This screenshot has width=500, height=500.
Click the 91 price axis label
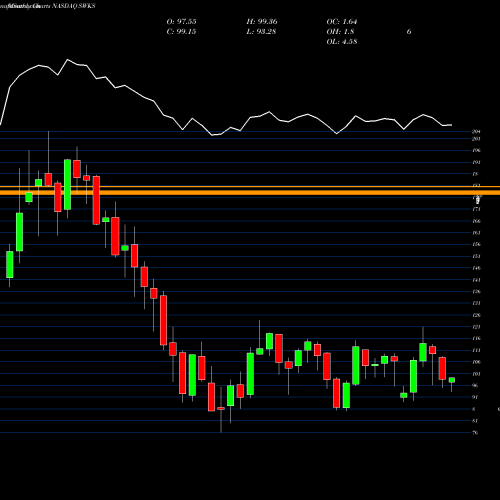pyautogui.click(x=476, y=397)
